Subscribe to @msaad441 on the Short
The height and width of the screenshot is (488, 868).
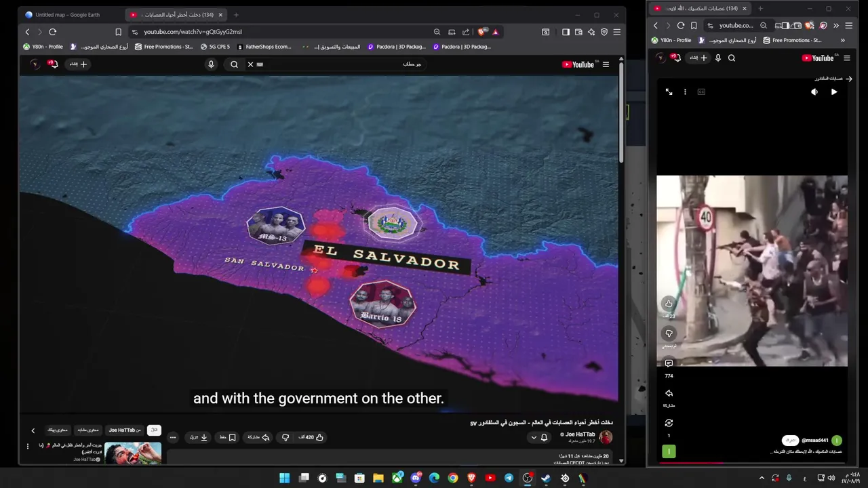coord(791,441)
